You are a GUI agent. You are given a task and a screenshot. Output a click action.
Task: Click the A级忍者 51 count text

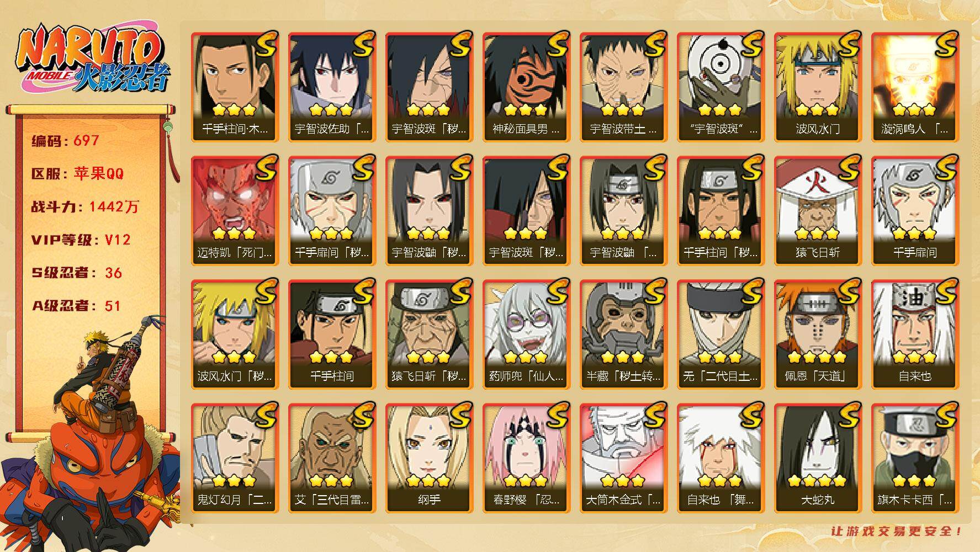point(76,306)
